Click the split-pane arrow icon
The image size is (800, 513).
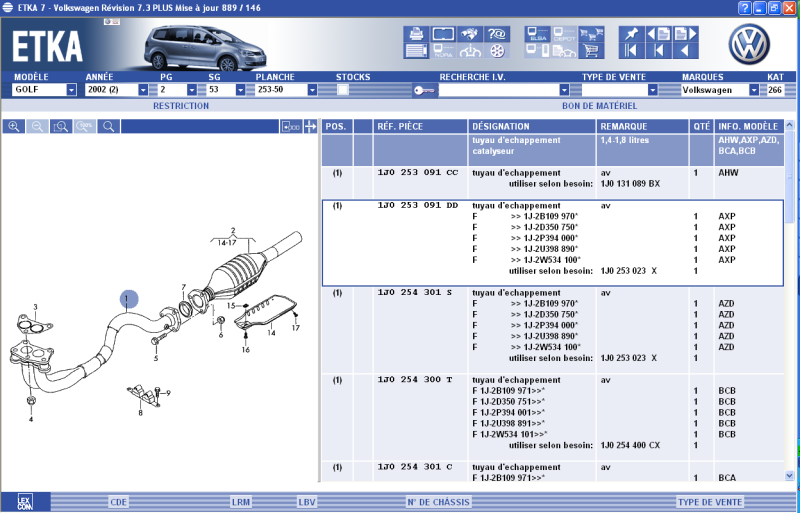(310, 127)
